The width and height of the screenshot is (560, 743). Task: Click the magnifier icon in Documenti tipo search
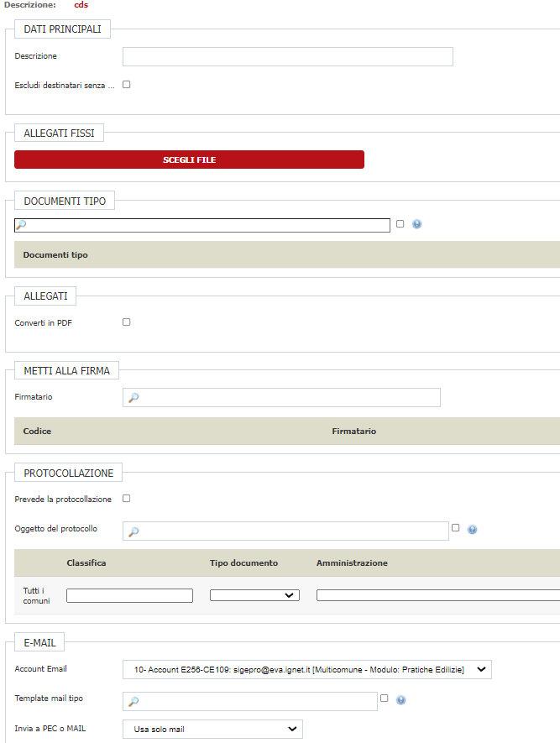[x=21, y=225]
